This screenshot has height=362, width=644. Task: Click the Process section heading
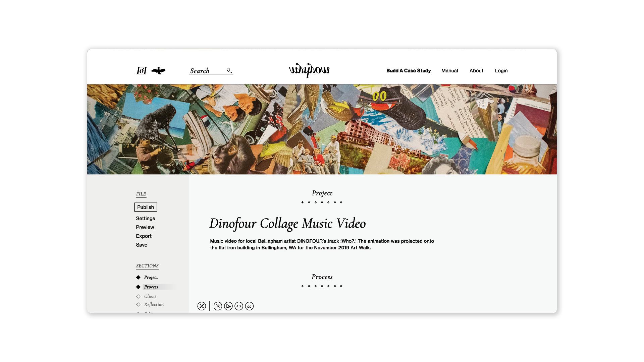tap(322, 277)
